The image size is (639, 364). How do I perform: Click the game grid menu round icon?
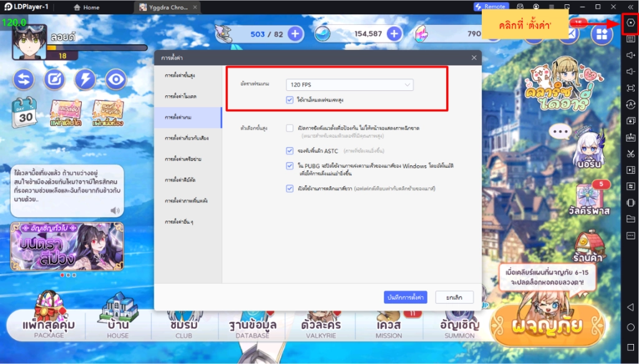pos(602,35)
